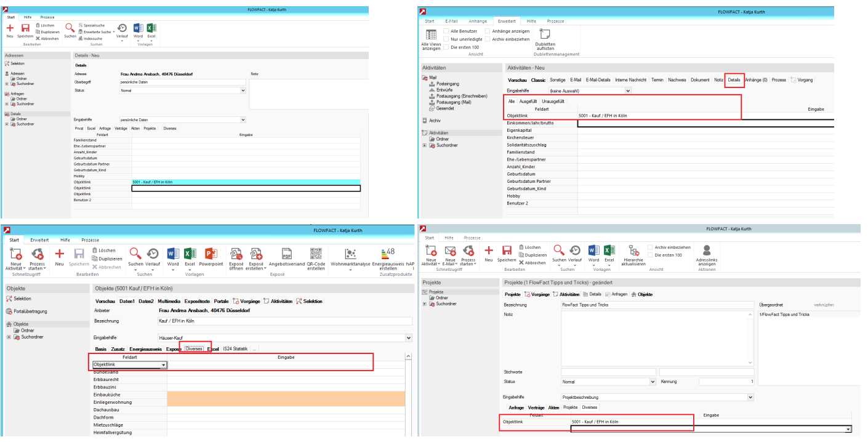The height and width of the screenshot is (442, 868).
Task: Toggle the Anhänge anzeigen checkbox
Action: [x=488, y=31]
